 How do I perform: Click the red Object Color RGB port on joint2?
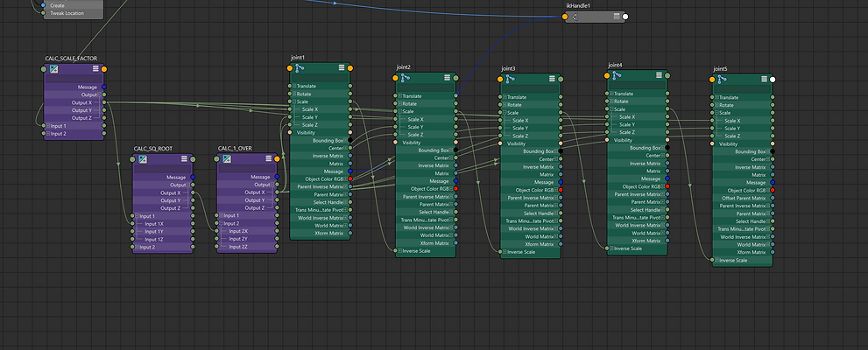click(x=455, y=189)
